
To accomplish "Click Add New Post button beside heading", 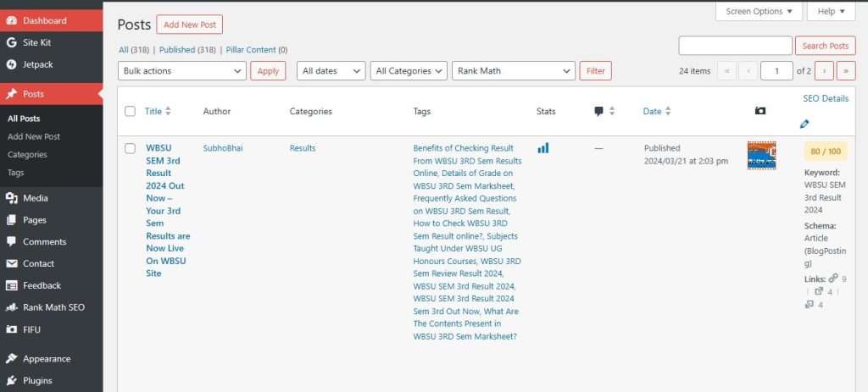I will pos(189,25).
